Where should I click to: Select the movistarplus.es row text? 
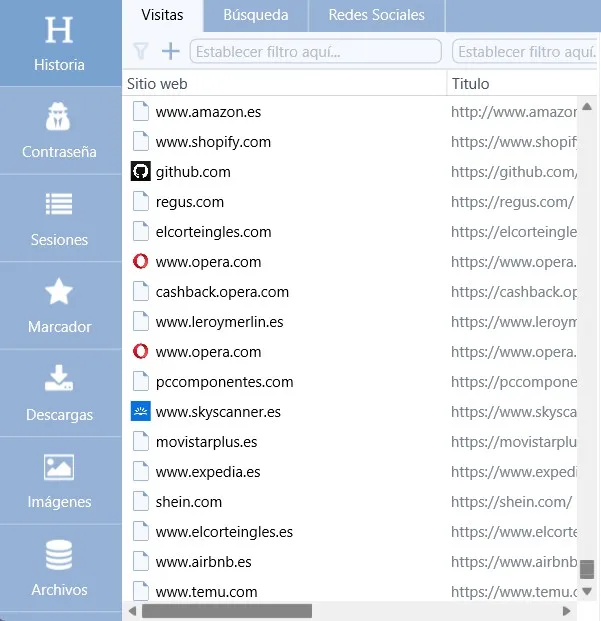click(206, 442)
